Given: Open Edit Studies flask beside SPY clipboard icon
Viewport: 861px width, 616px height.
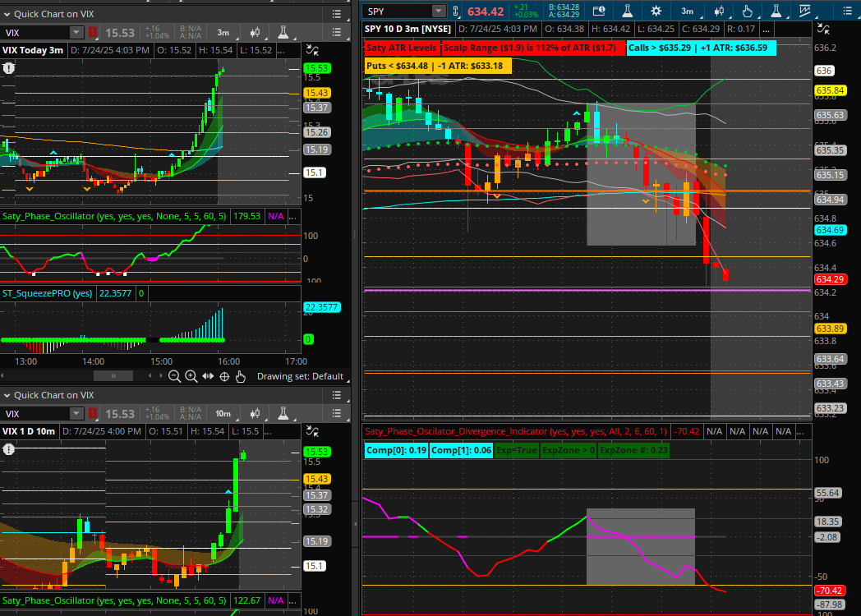Looking at the screenshot, I should point(627,11).
